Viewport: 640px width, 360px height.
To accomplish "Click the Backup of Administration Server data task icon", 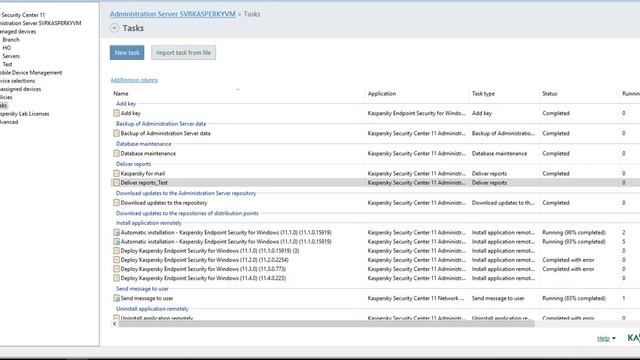I will point(116,133).
